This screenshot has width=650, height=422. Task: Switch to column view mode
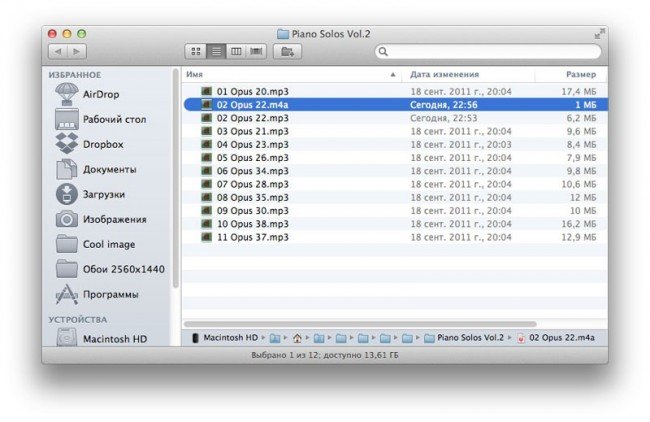(x=236, y=51)
